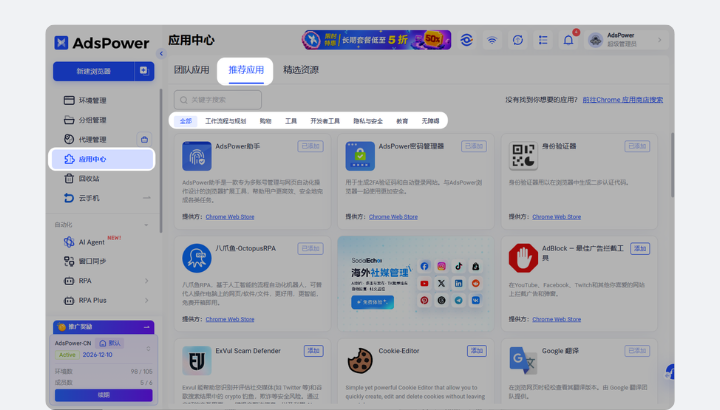Click the 关键字搜索 input field
Screen dimensions: 720x410
point(218,100)
